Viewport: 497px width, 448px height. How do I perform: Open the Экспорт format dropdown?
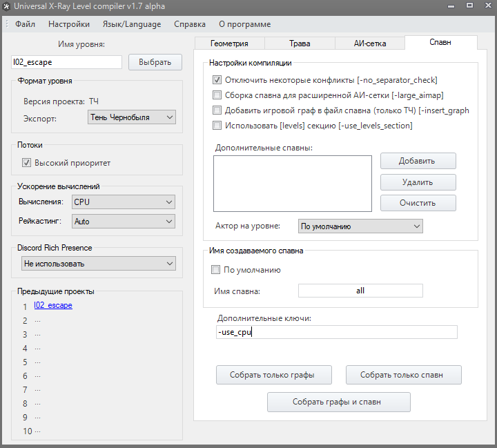click(x=132, y=117)
